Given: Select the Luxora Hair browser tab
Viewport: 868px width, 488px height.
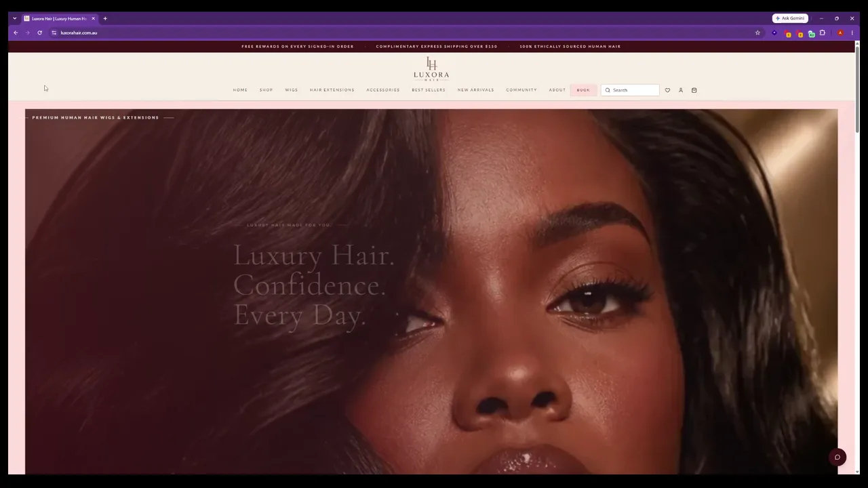Looking at the screenshot, I should [60, 18].
